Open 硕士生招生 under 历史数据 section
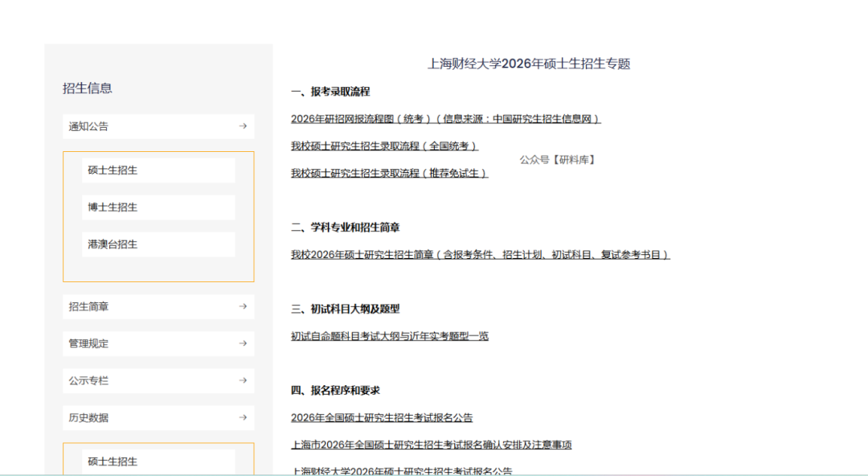This screenshot has width=868, height=476. (113, 462)
